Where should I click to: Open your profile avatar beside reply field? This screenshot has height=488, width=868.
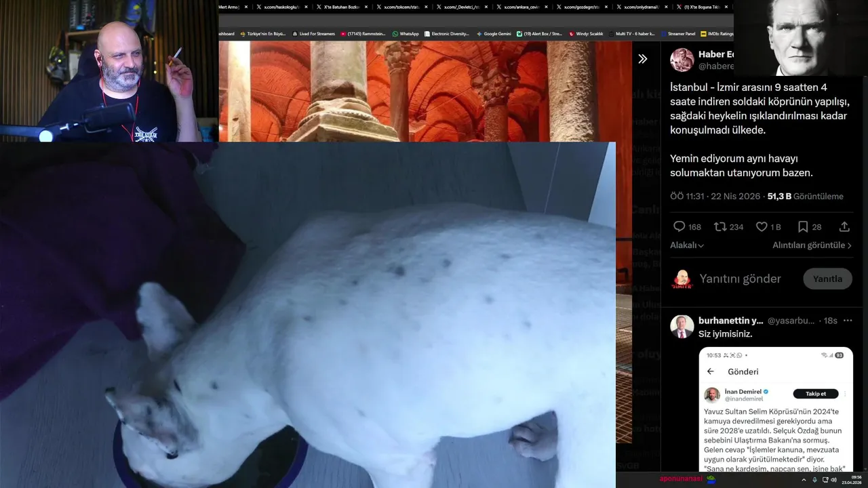coord(682,279)
